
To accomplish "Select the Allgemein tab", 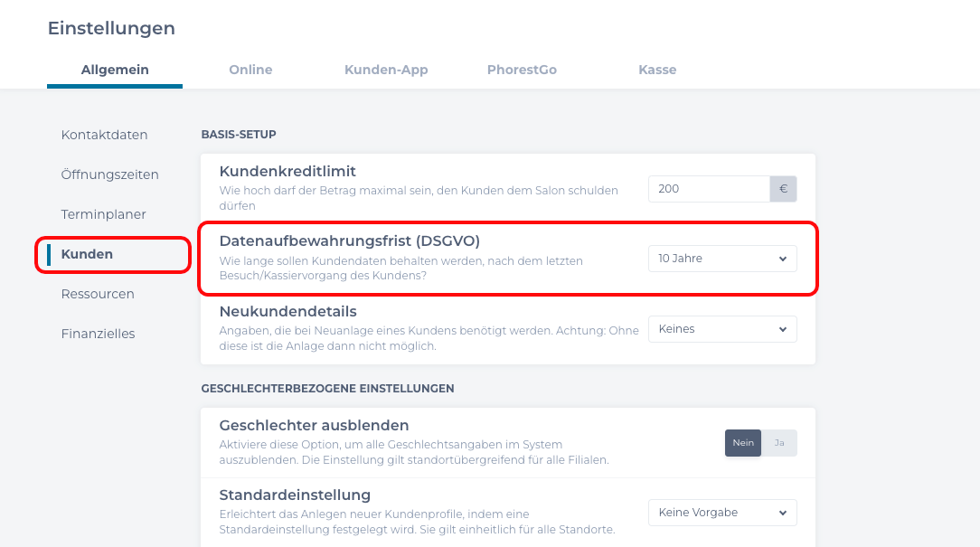I will coord(115,70).
